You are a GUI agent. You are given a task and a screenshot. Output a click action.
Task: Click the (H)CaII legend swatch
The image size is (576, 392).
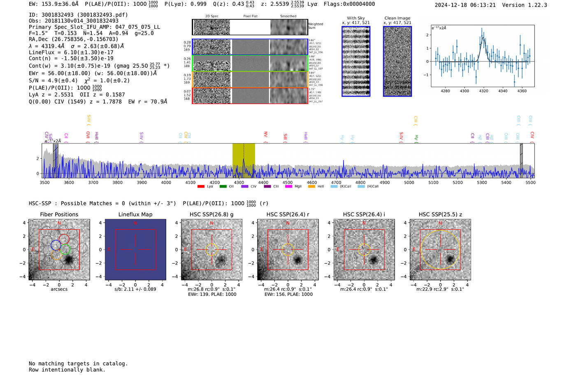coord(361,187)
